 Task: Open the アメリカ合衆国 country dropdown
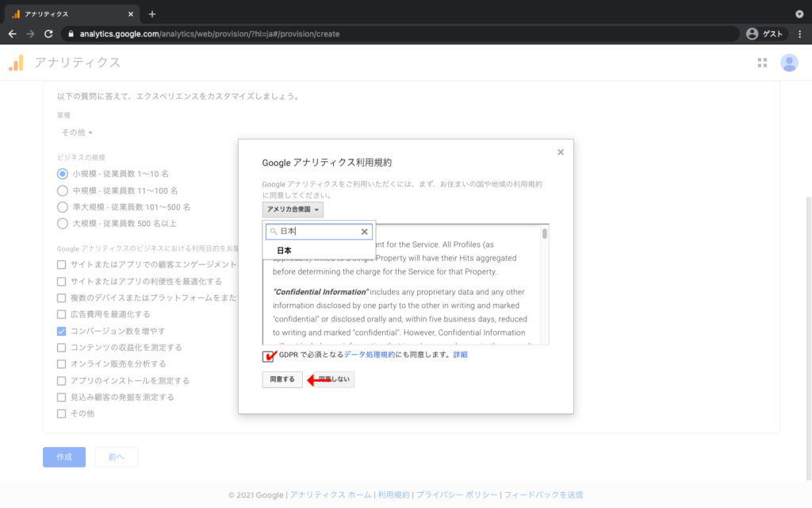coord(293,210)
